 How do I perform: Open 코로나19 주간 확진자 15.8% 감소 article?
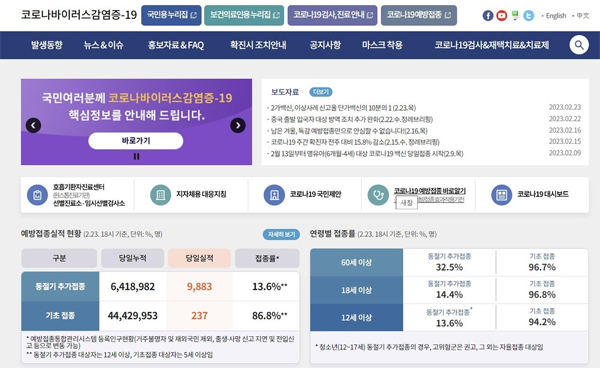point(355,142)
